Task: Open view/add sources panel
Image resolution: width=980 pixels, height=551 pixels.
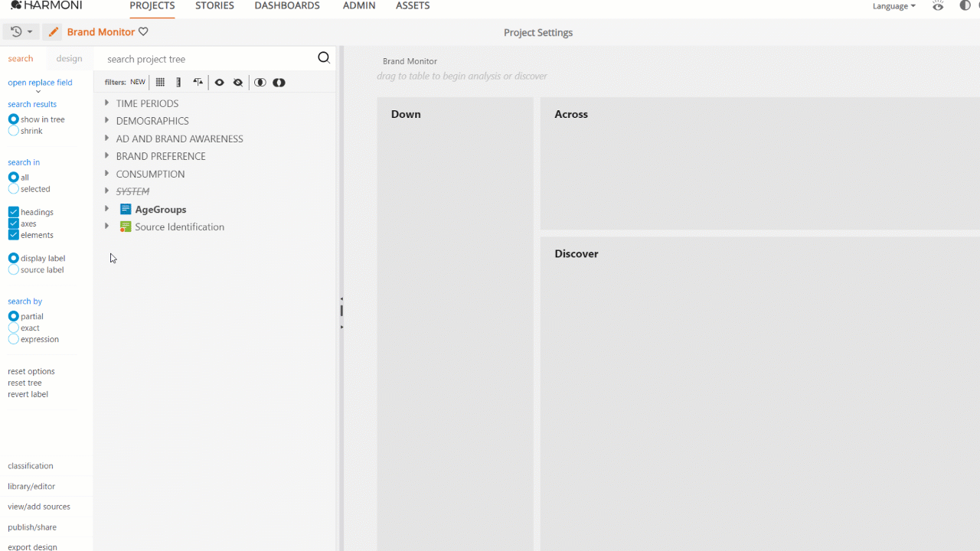Action: [39, 507]
